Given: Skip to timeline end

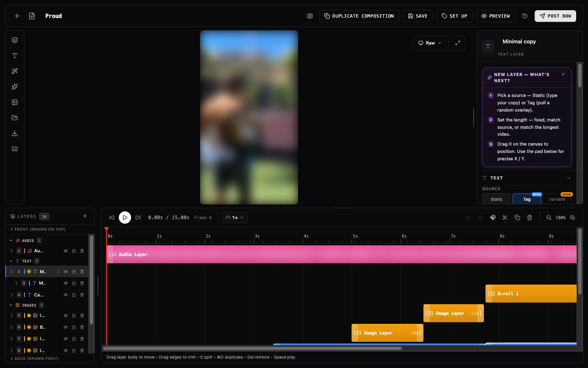Looking at the screenshot, I should click(x=138, y=218).
